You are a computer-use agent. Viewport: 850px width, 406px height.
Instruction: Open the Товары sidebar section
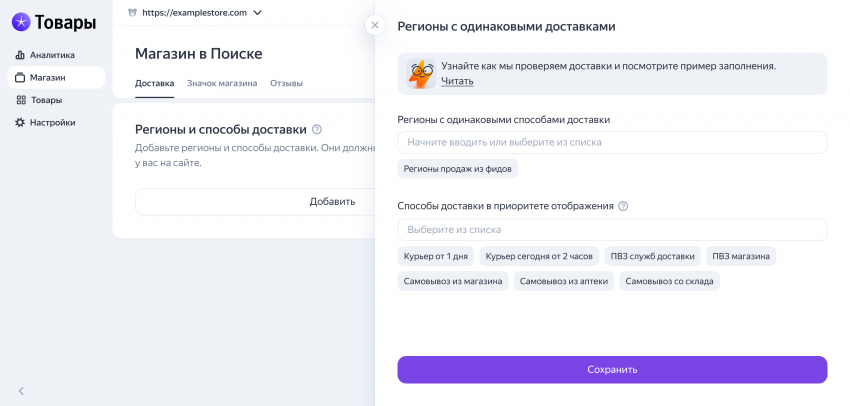click(x=45, y=100)
